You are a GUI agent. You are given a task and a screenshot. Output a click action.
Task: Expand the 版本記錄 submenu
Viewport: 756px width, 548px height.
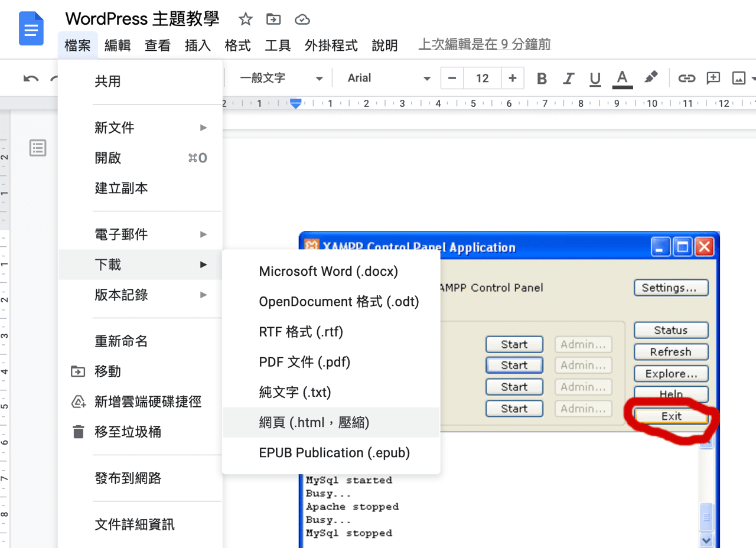(140, 295)
